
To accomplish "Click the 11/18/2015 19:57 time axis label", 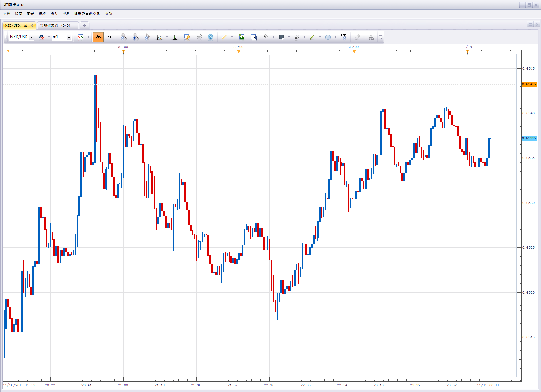I will point(19,385).
